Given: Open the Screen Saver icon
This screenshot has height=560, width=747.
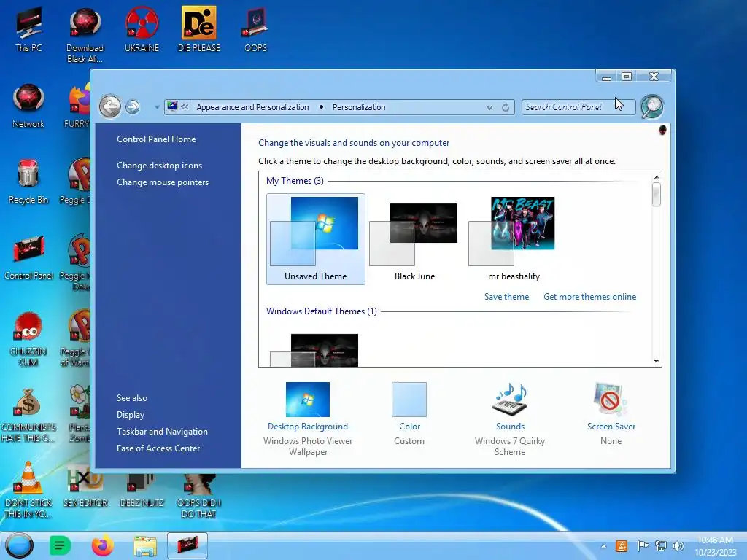Looking at the screenshot, I should pos(611,399).
